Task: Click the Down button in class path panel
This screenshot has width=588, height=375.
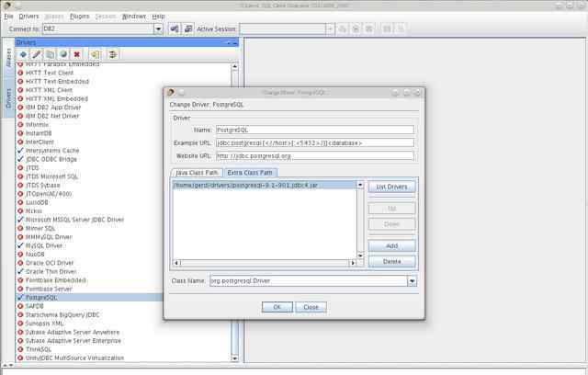Action: pos(392,224)
